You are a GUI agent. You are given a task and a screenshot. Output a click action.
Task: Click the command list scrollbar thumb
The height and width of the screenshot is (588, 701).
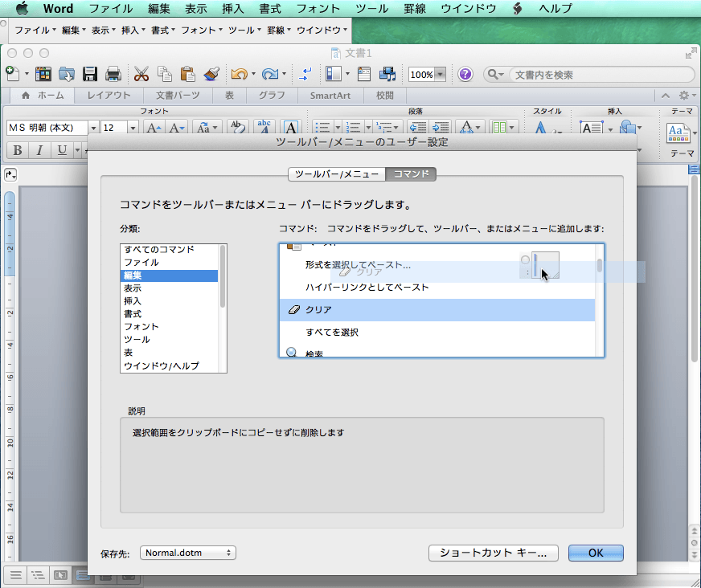pos(600,265)
